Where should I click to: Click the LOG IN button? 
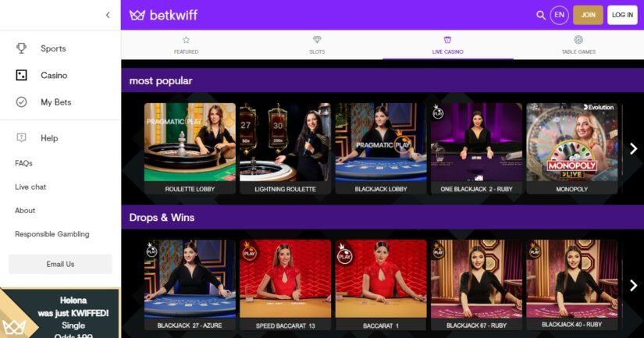(x=622, y=15)
